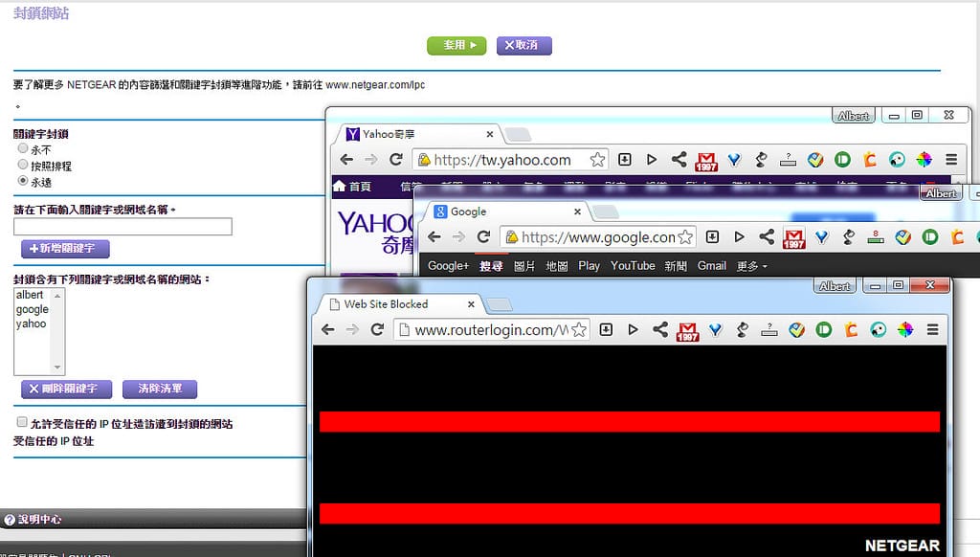Bookmark star in Yahoo window address bar
980x557 pixels.
(597, 160)
